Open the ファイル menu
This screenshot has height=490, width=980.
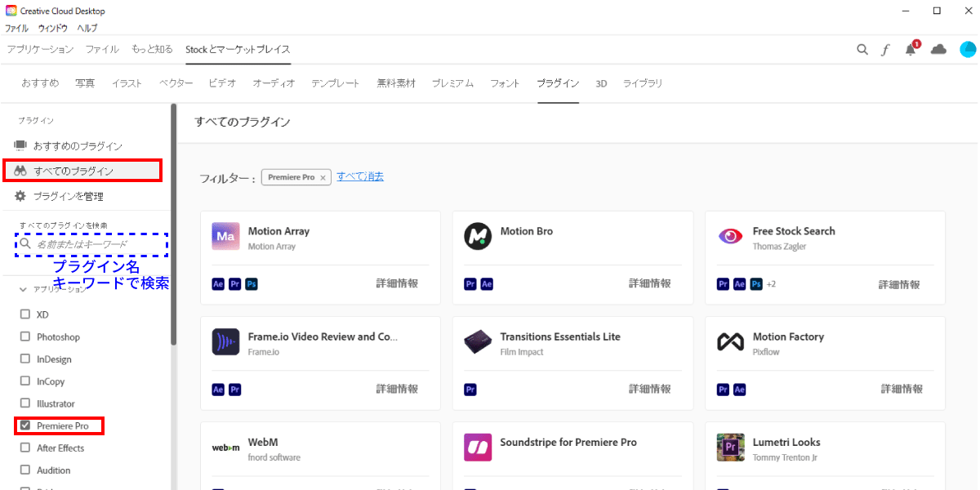(16, 28)
